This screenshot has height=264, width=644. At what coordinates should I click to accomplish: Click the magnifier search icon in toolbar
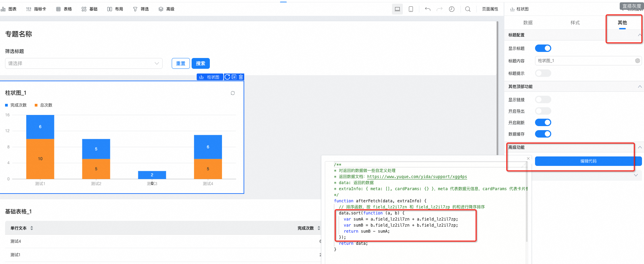click(468, 9)
